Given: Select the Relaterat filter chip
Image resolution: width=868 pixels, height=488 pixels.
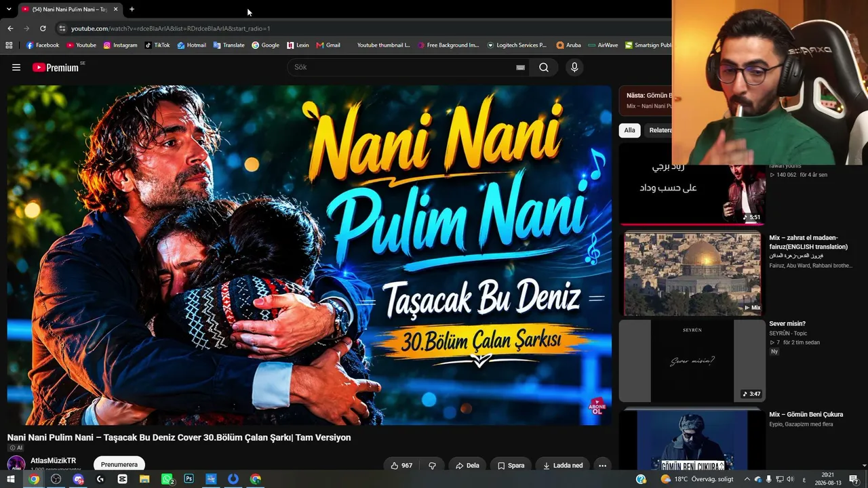Looking at the screenshot, I should (660, 130).
